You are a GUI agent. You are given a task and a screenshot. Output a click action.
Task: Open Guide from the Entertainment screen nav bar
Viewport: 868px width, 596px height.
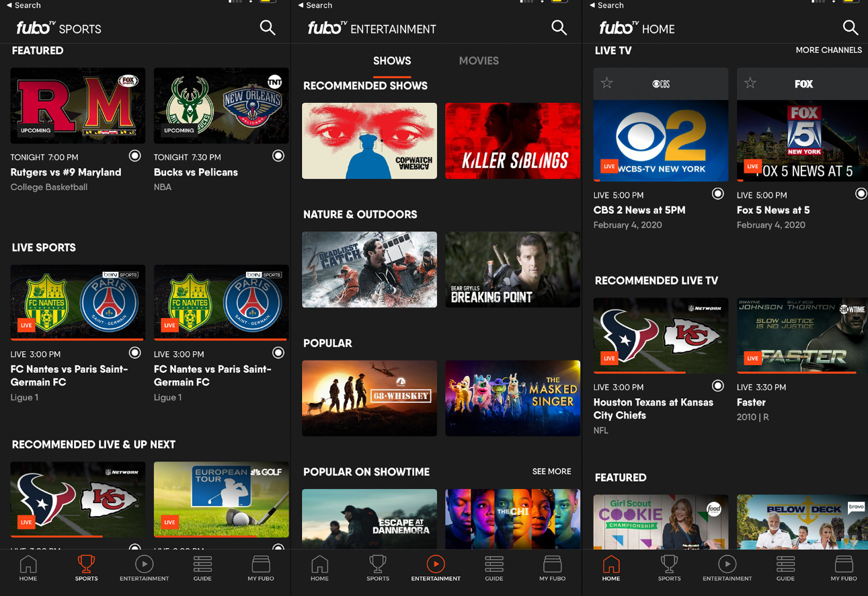(x=494, y=568)
